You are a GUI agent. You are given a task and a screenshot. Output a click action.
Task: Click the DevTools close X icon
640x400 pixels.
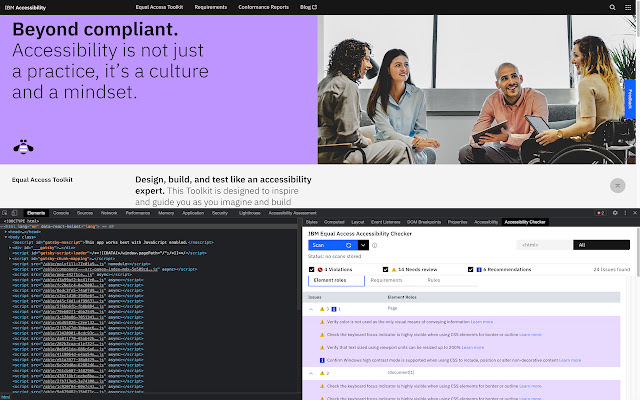coord(633,213)
